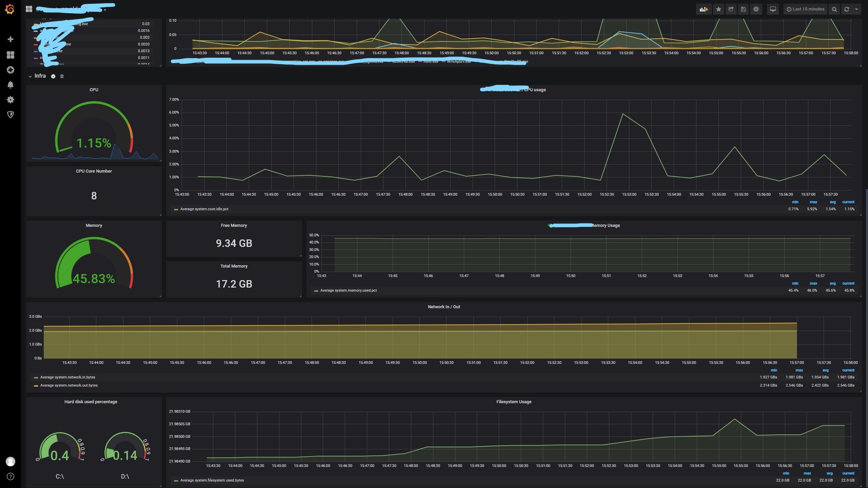
Task: Open Infra row settings gear
Action: (53, 76)
